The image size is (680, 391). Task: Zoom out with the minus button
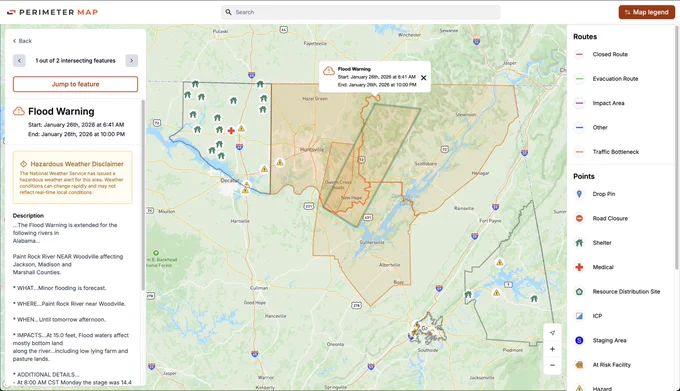[552, 365]
